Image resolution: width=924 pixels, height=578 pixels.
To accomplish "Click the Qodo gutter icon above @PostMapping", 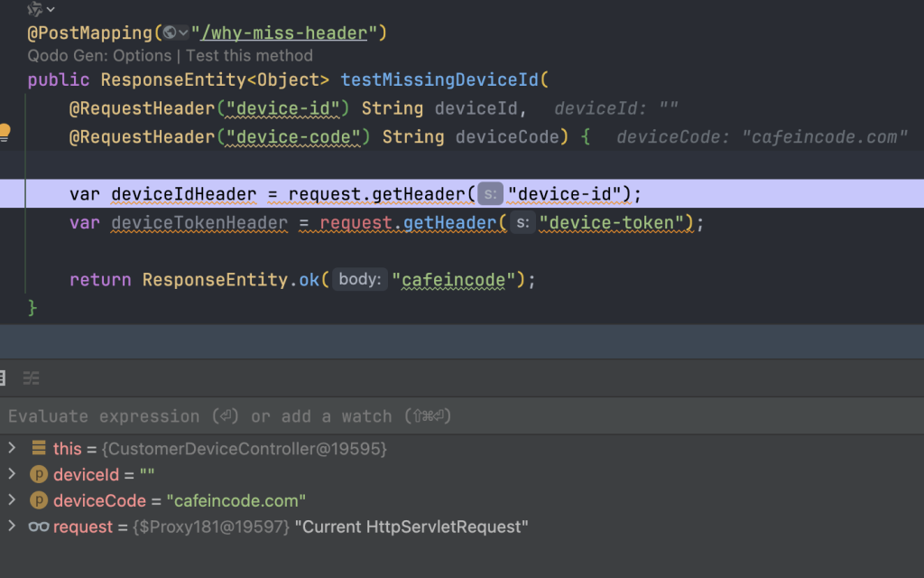I will 35,8.
